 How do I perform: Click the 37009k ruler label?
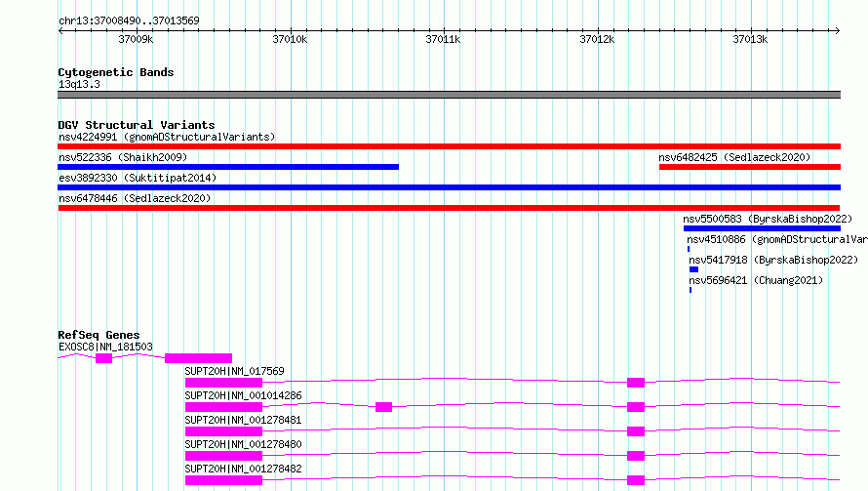pyautogui.click(x=136, y=39)
